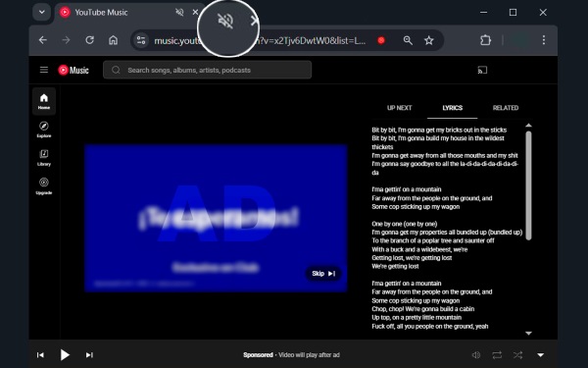Image resolution: width=588 pixels, height=368 pixels.
Task: Bookmark this page with the star icon
Action: click(429, 40)
